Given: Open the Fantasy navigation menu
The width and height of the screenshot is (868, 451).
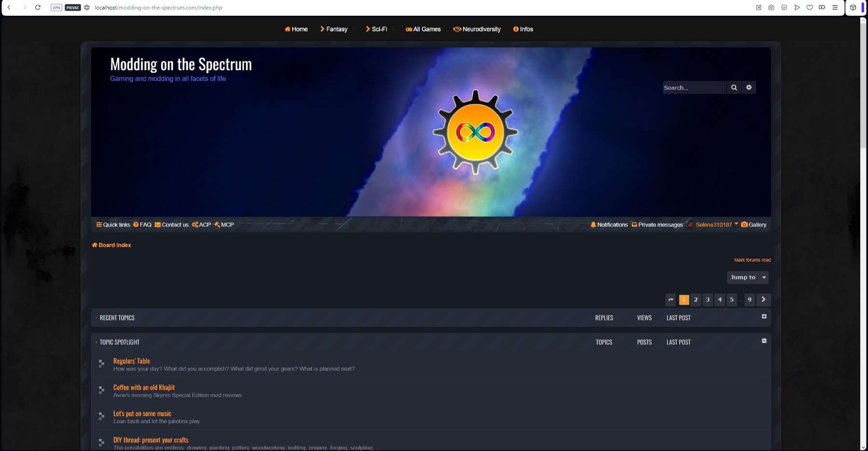Looking at the screenshot, I should (334, 29).
